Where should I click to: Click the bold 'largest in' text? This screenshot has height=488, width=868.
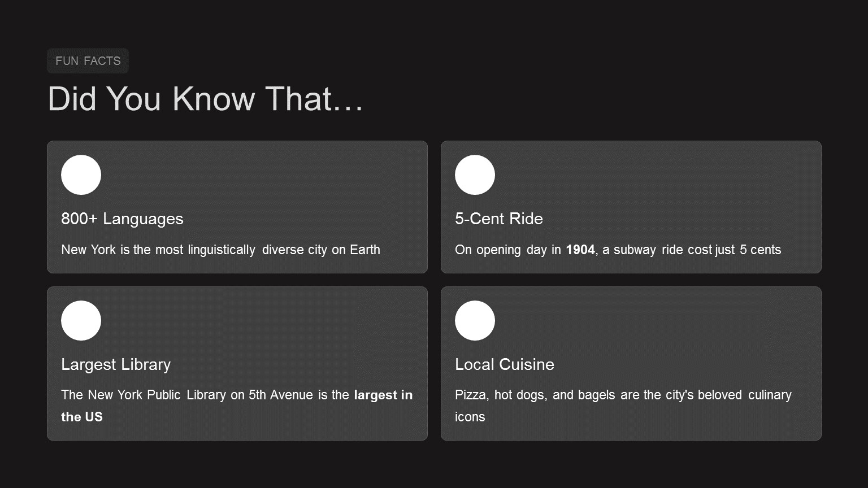click(x=383, y=395)
